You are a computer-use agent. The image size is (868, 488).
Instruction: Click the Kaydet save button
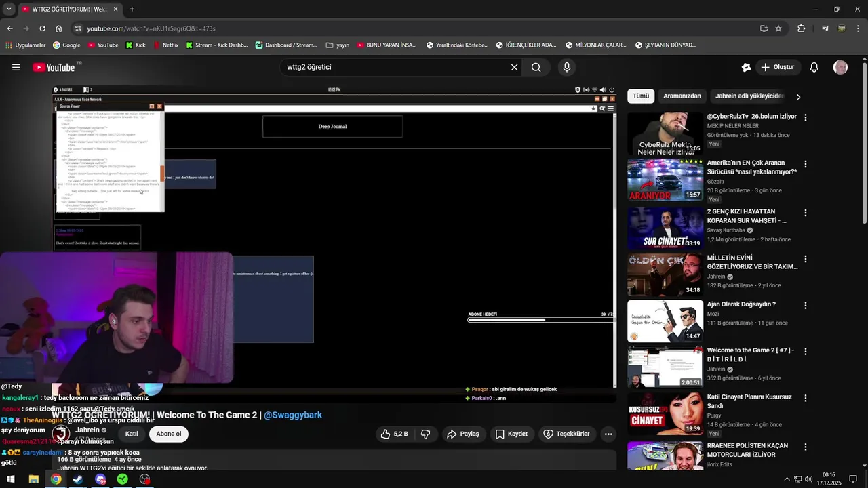(511, 434)
